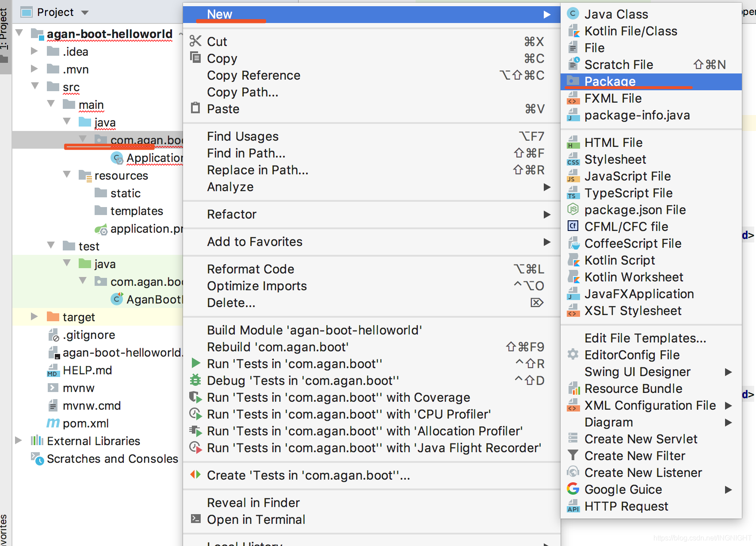Open Add to Favorites submenu
Screen dimensions: 756x546
coord(371,242)
